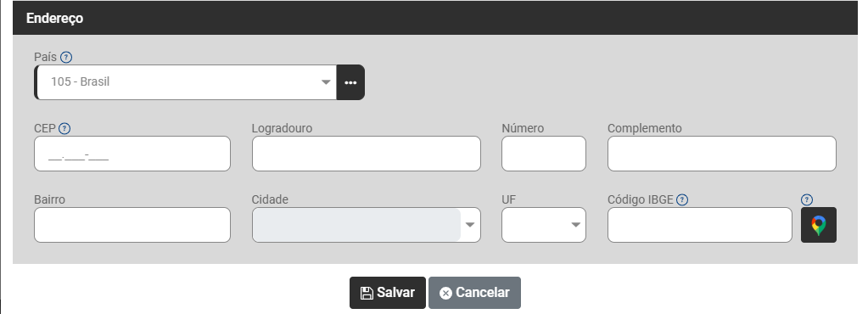This screenshot has width=868, height=314.
Task: Open País options with the ellipsis button
Action: tap(350, 82)
